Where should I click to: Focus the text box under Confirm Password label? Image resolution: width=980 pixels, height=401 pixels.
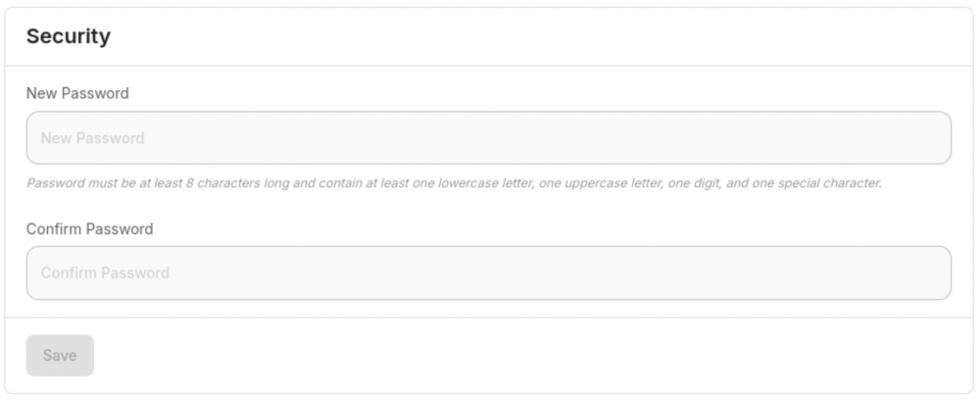click(x=489, y=273)
